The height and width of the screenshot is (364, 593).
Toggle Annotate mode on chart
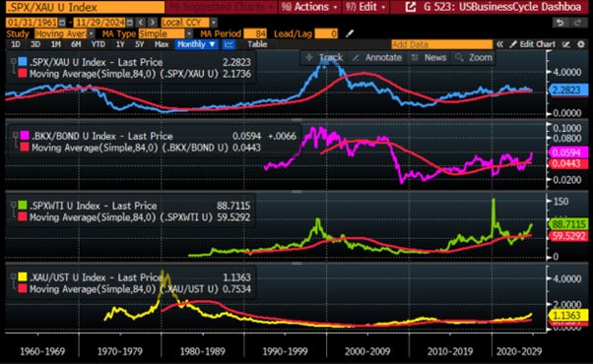click(377, 57)
